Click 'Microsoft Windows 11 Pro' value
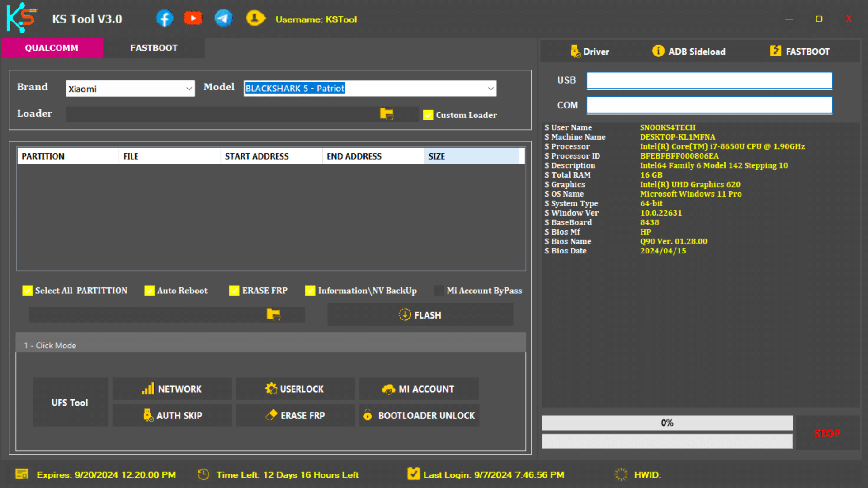This screenshot has height=488, width=868. point(691,194)
